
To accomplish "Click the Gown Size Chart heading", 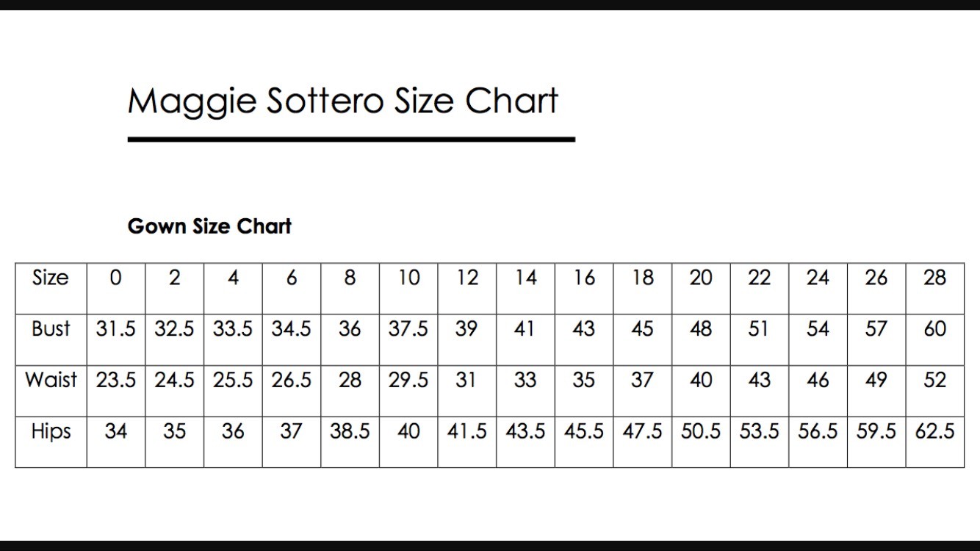I will tap(209, 226).
